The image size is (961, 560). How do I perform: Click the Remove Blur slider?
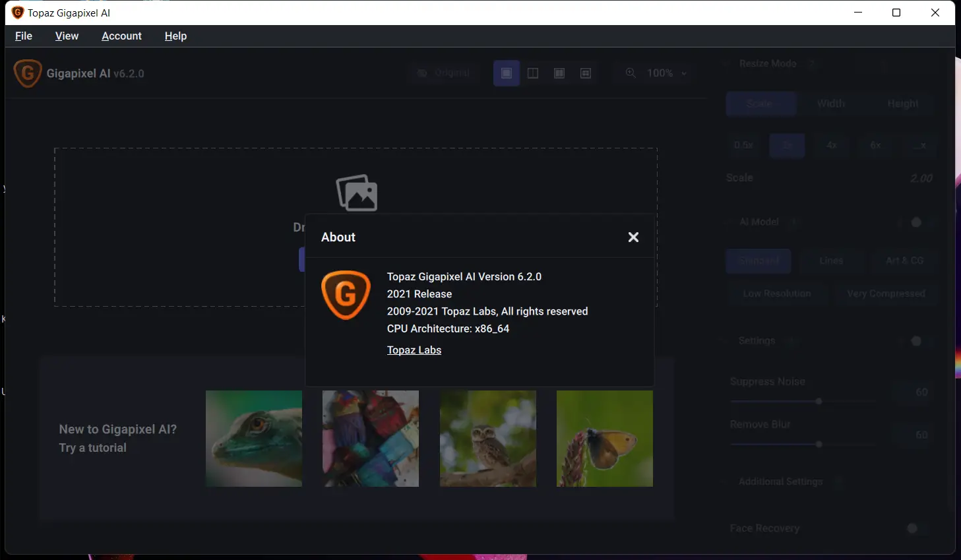coord(803,444)
